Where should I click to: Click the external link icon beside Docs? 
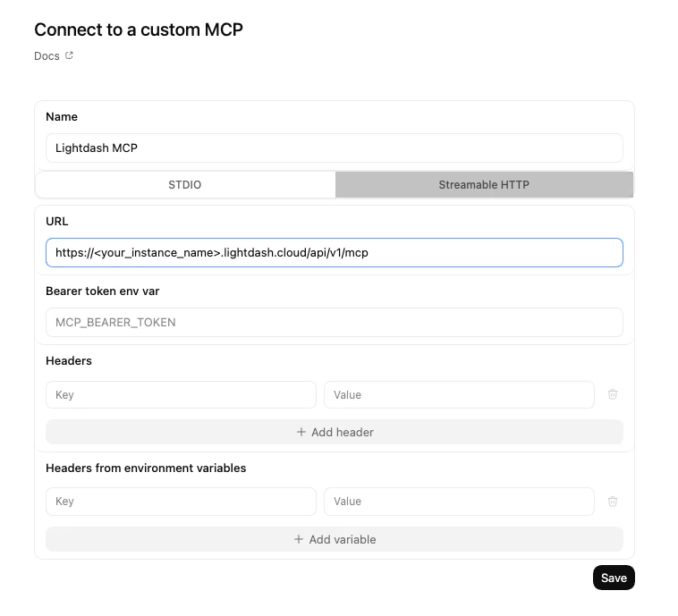69,55
